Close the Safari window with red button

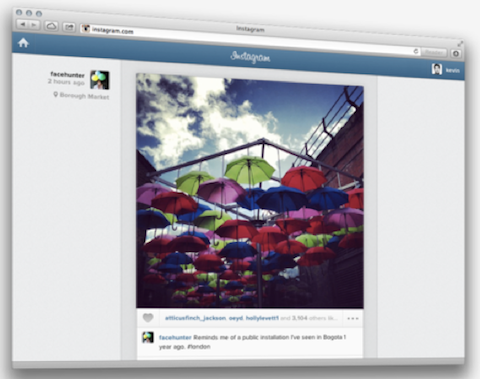19,12
